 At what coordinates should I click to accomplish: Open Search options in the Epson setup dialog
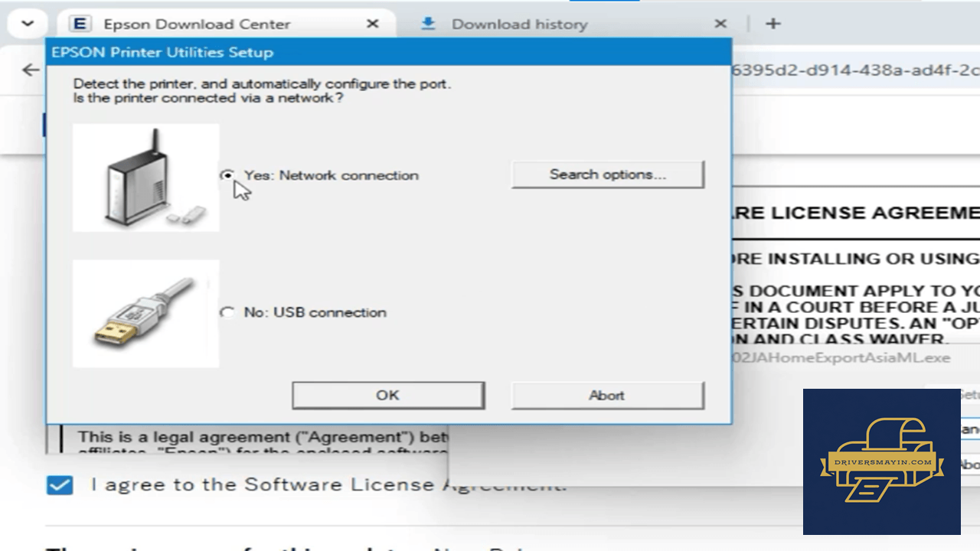point(607,174)
